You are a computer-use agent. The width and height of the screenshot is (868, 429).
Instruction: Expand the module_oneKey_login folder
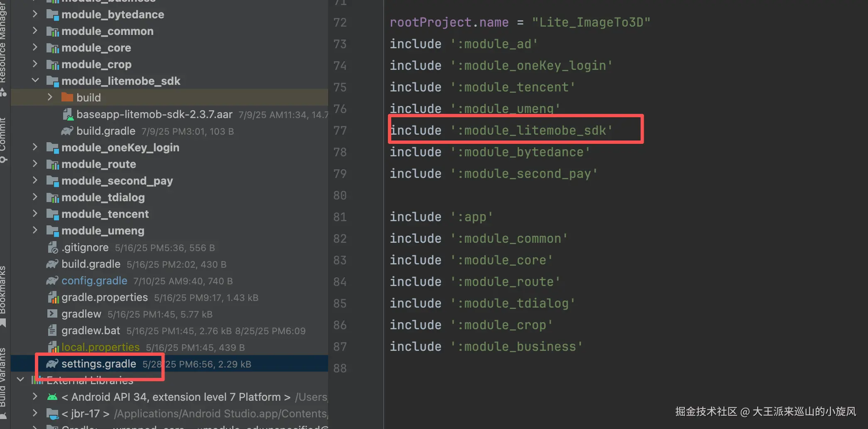35,147
